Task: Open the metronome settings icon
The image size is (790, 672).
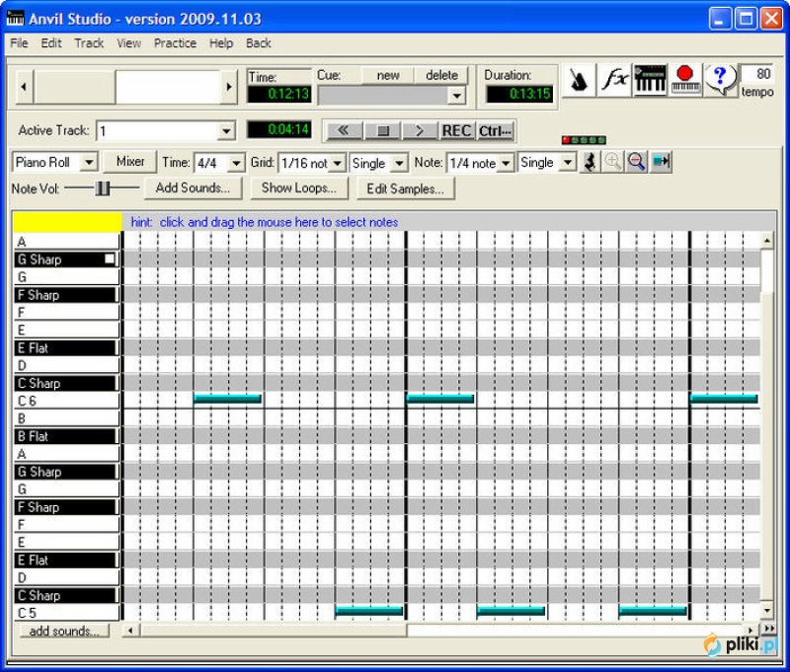Action: pyautogui.click(x=580, y=80)
